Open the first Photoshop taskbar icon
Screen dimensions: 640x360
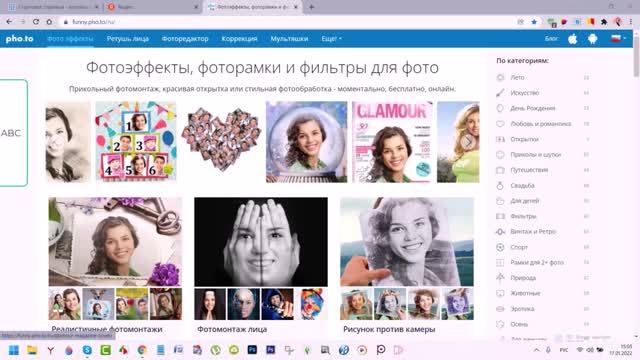(x=252, y=349)
